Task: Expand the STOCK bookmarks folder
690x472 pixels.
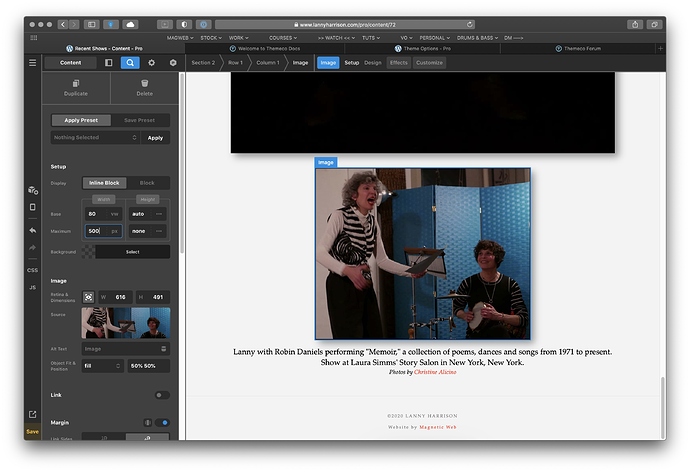Action: (x=211, y=38)
